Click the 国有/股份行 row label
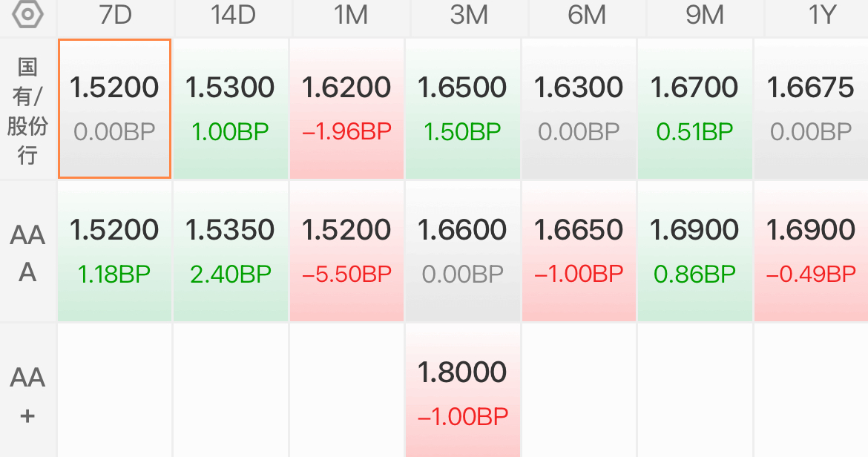Viewport: 868px width, 457px height. point(27,110)
